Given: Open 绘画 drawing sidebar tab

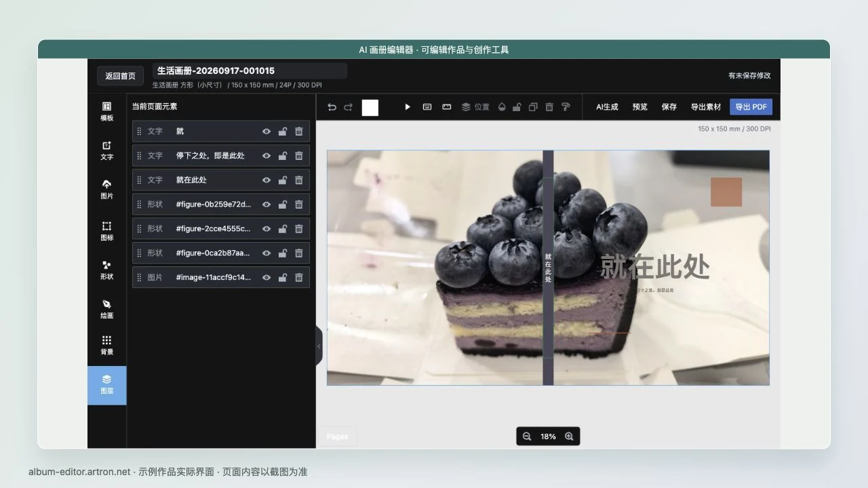Looking at the screenshot, I should [106, 309].
